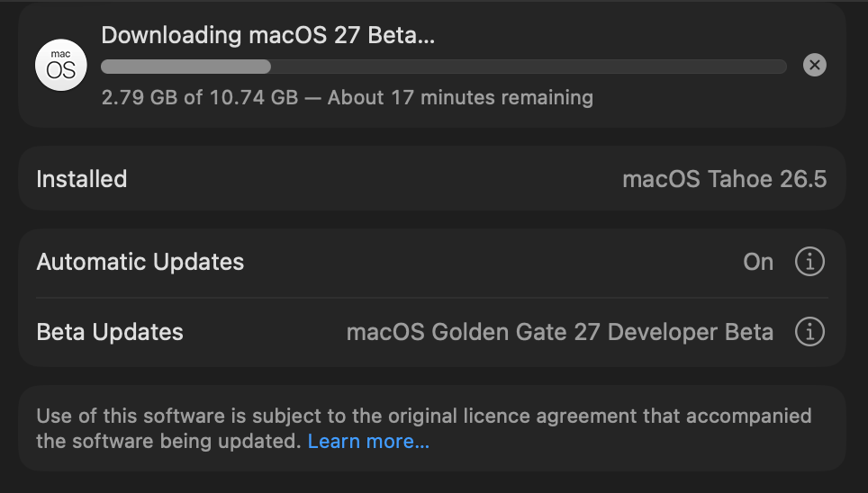Image resolution: width=868 pixels, height=493 pixels.
Task: Open the Automatic Updates info button
Action: coord(809,262)
